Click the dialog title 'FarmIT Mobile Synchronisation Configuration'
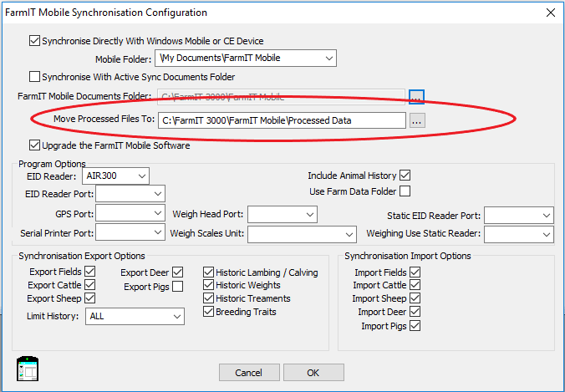This screenshot has width=565, height=392. pos(106,13)
